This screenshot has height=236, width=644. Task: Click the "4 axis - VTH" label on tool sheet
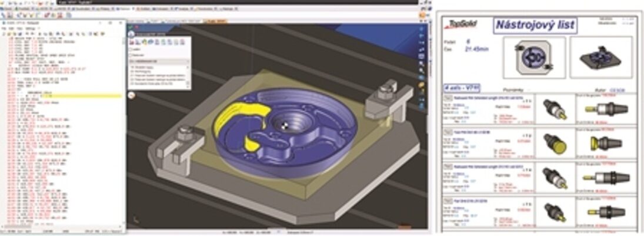462,87
